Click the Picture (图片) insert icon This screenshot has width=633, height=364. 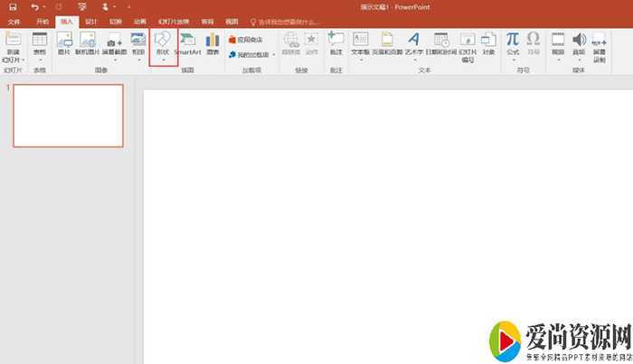pyautogui.click(x=64, y=44)
